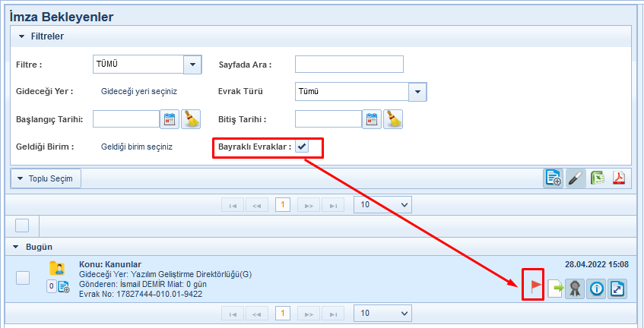This screenshot has height=328, width=644.
Task: Click the 'Gideceği yeri seçiniz' link
Action: [139, 91]
